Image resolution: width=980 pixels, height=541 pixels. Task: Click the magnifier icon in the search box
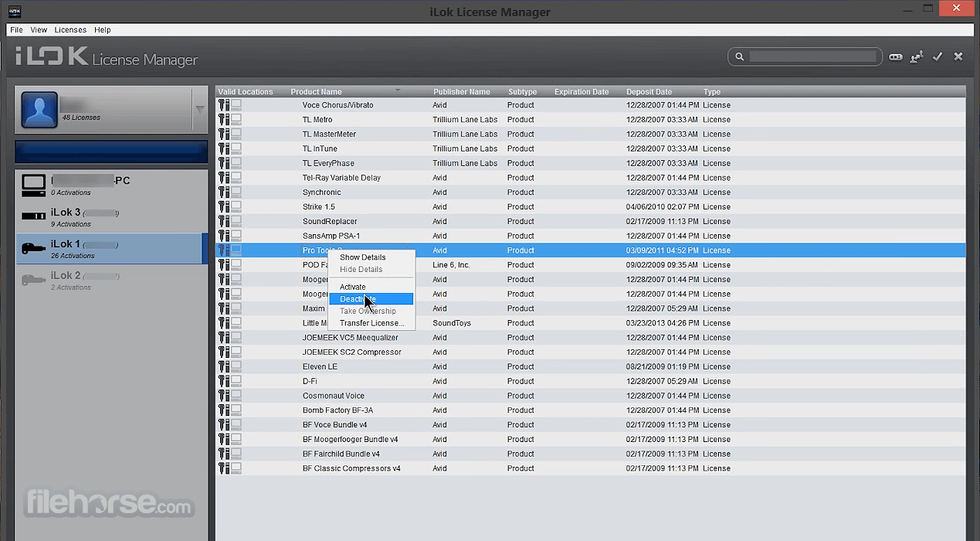coord(739,56)
